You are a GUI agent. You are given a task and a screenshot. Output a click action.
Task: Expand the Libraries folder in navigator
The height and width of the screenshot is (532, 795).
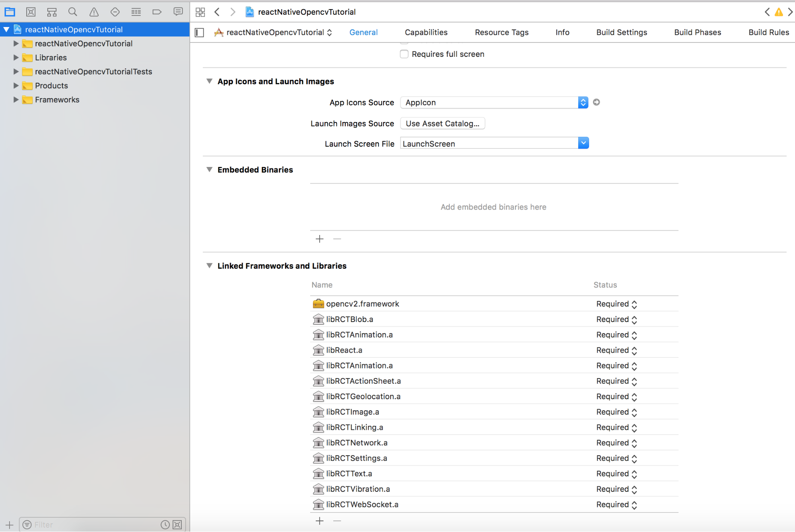(16, 58)
